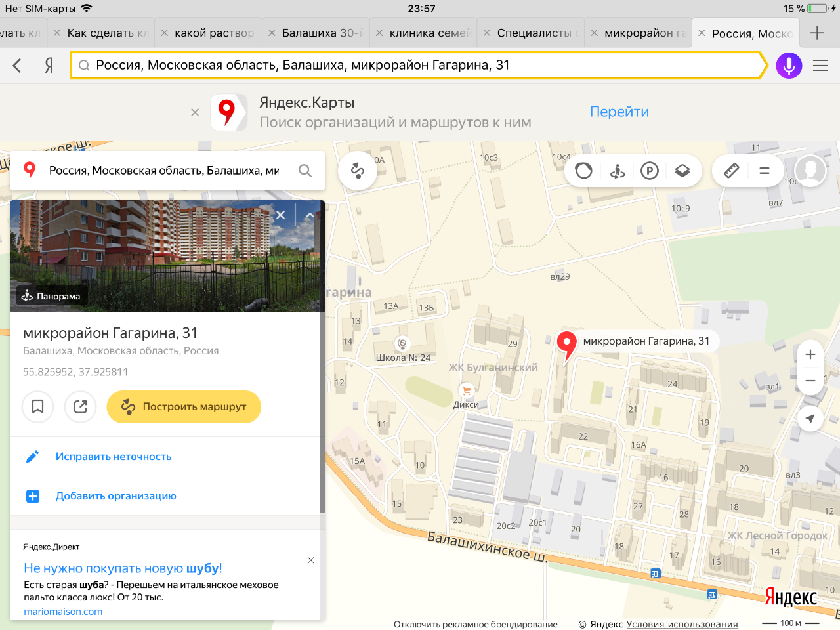Image resolution: width=840 pixels, height=630 pixels.
Task: Zoom out with the map minus button
Action: pos(810,381)
